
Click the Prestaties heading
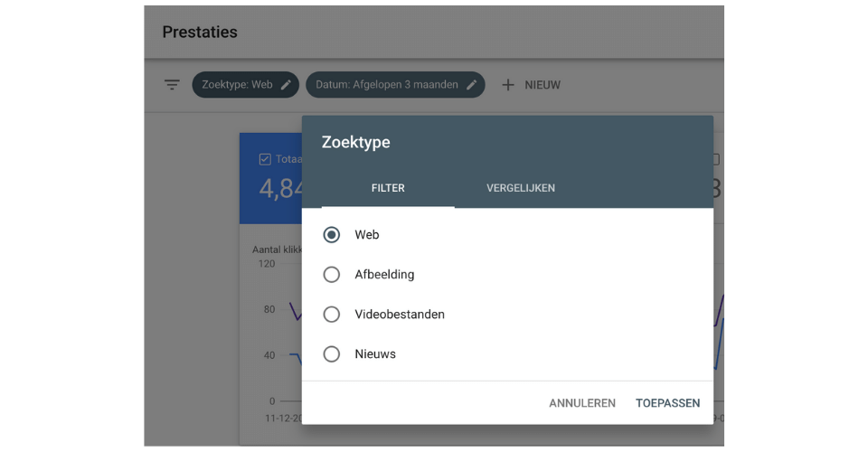200,32
